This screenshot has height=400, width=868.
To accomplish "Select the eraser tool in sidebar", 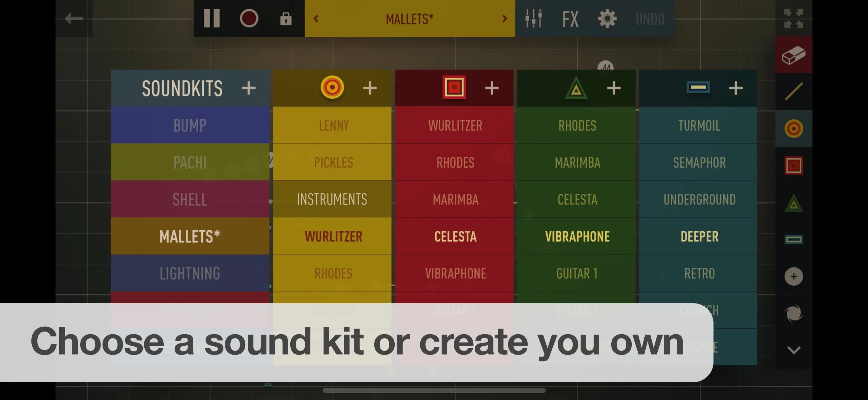I will [793, 55].
